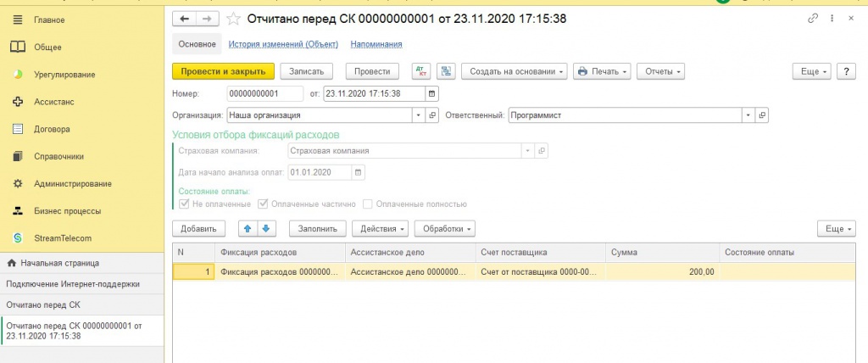Select the 200,00 Сумма cell
The image size is (868, 363).
tap(663, 271)
